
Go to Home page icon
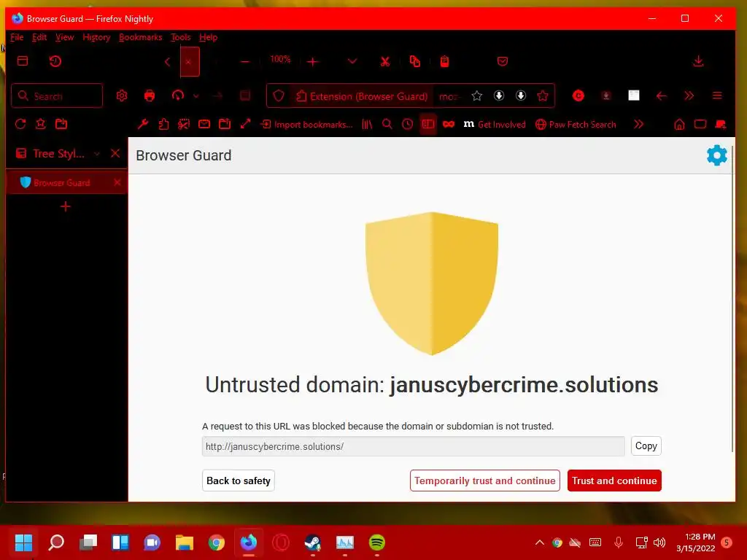click(679, 124)
